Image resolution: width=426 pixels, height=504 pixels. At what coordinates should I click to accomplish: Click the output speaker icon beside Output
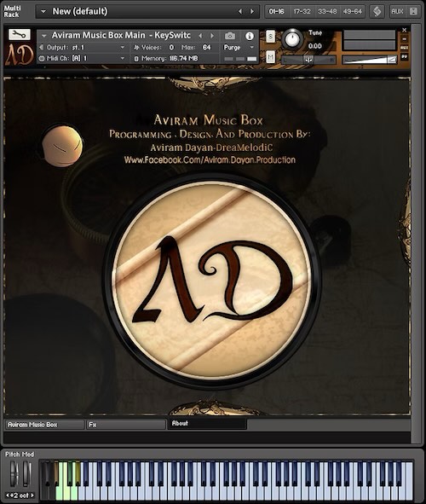tap(42, 48)
